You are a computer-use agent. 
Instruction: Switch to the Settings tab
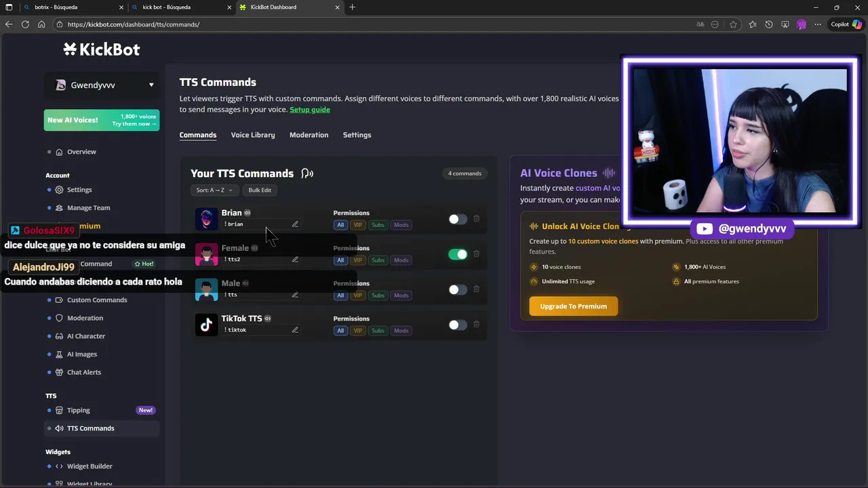pyautogui.click(x=357, y=135)
